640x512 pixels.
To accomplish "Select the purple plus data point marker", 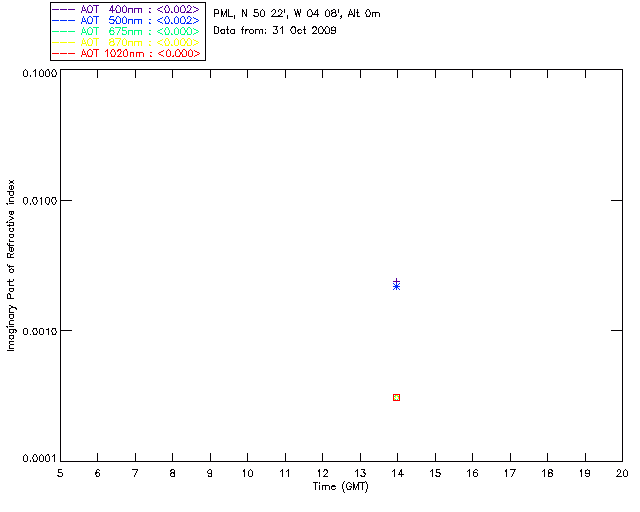I will pyautogui.click(x=396, y=281).
